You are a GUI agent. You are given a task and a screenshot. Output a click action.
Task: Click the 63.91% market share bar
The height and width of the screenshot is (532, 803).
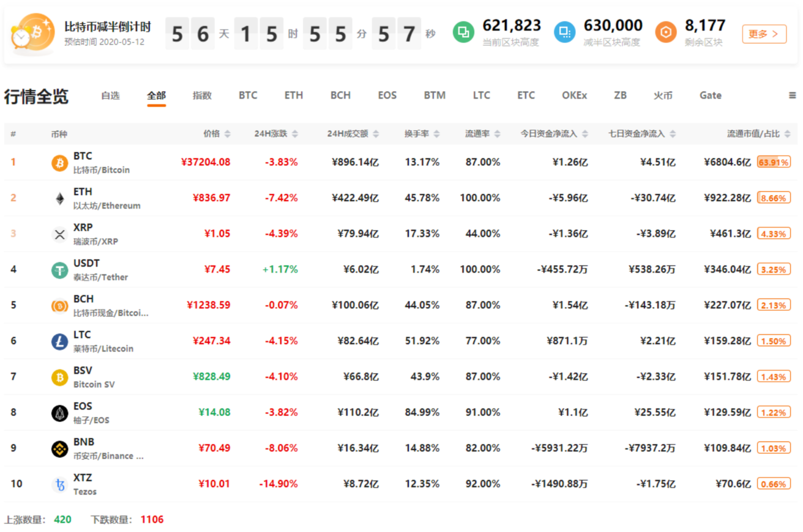pyautogui.click(x=774, y=162)
